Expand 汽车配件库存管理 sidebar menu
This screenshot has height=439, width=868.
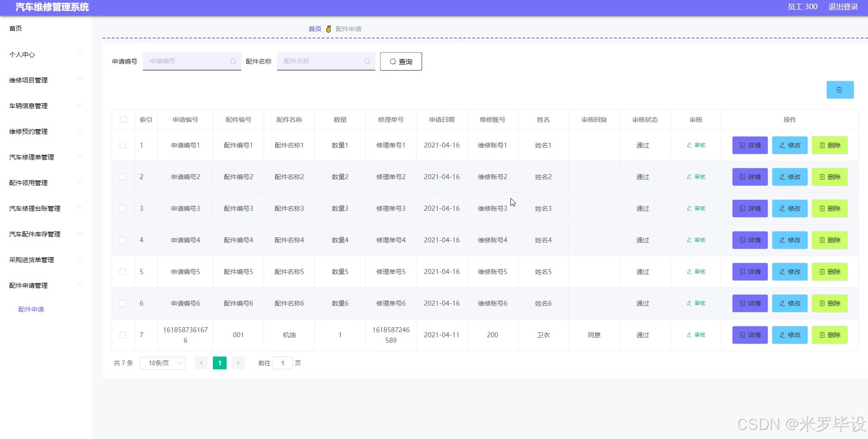46,234
